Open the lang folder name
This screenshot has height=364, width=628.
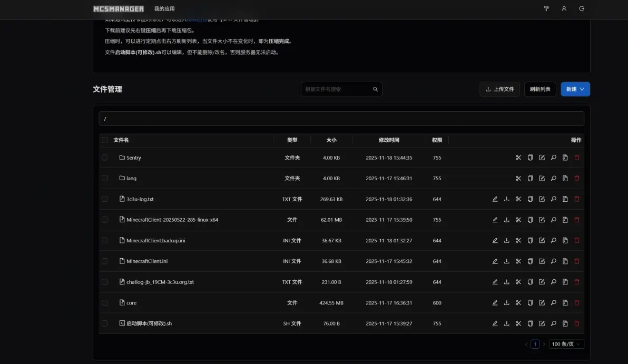click(x=131, y=179)
